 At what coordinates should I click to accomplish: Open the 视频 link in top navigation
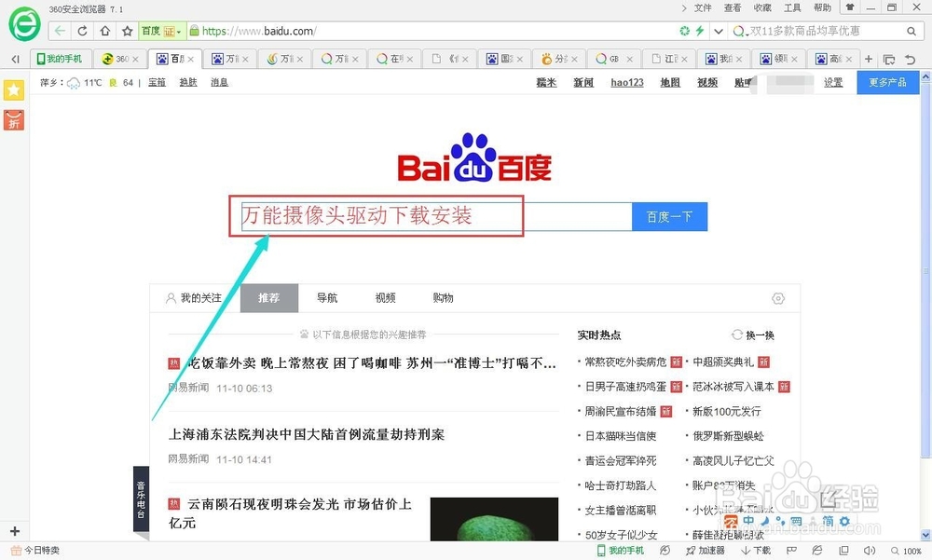click(706, 82)
